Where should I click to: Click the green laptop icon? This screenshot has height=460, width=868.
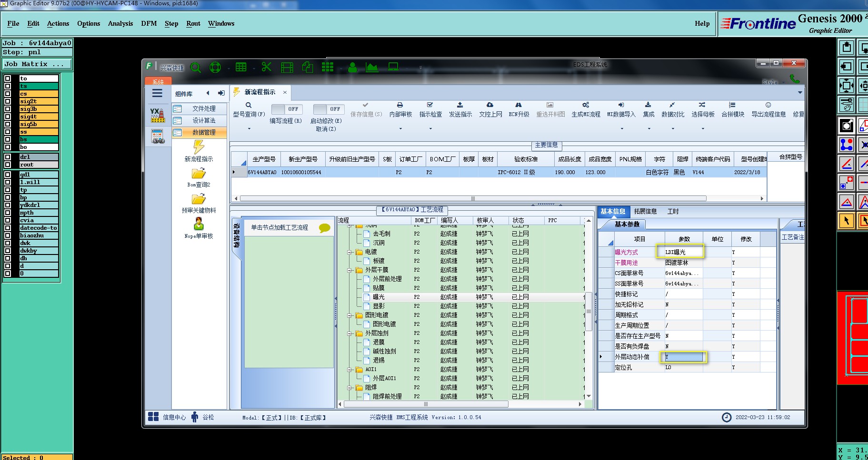click(393, 67)
